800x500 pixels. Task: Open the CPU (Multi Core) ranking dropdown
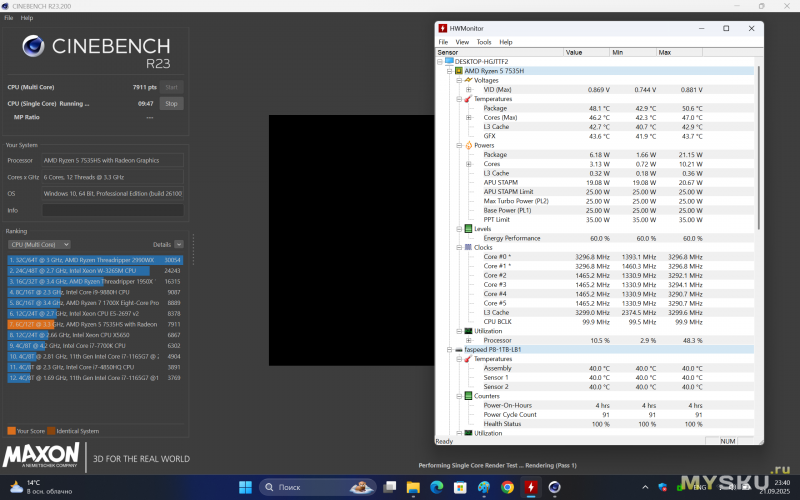click(39, 244)
